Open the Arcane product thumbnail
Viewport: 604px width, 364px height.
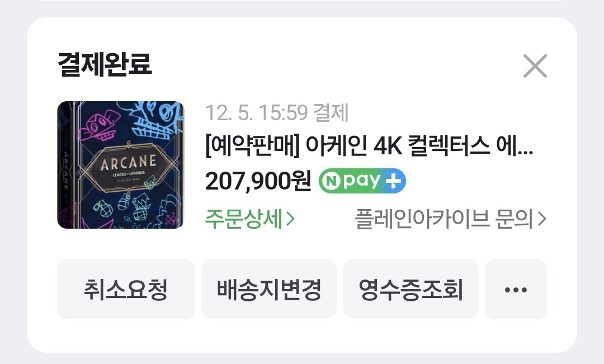[x=121, y=165]
